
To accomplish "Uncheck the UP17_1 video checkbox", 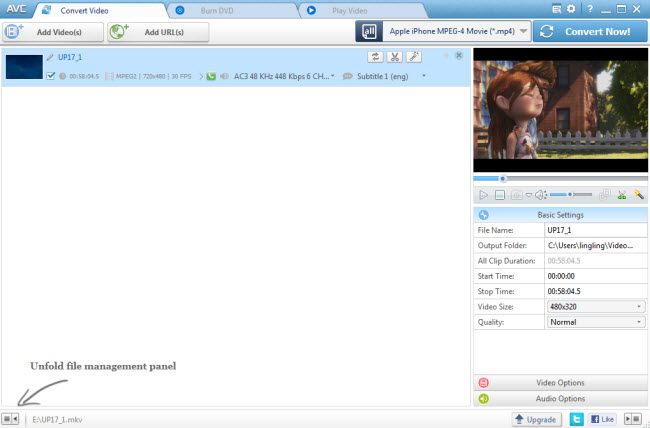I will [51, 76].
